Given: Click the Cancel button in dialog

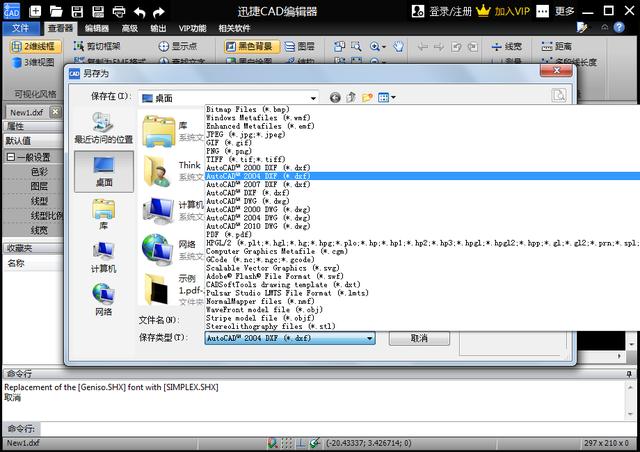Looking at the screenshot, I should coord(419,338).
